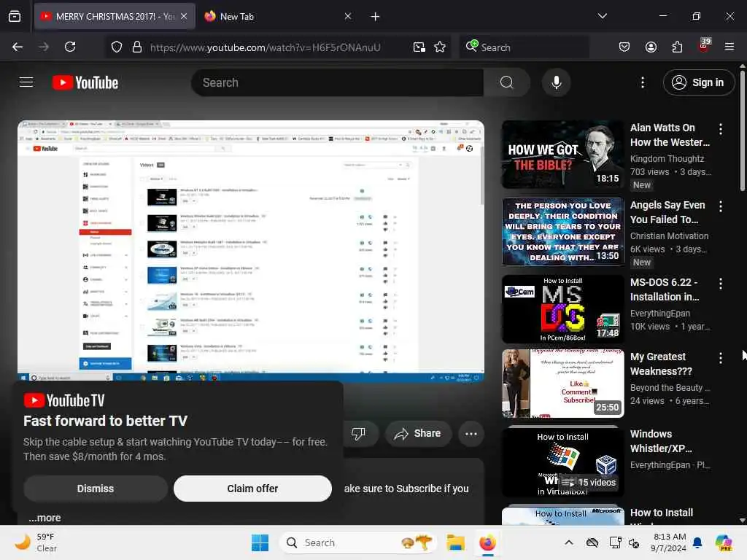
Task: Open Windows Start menu
Action: pos(260,542)
